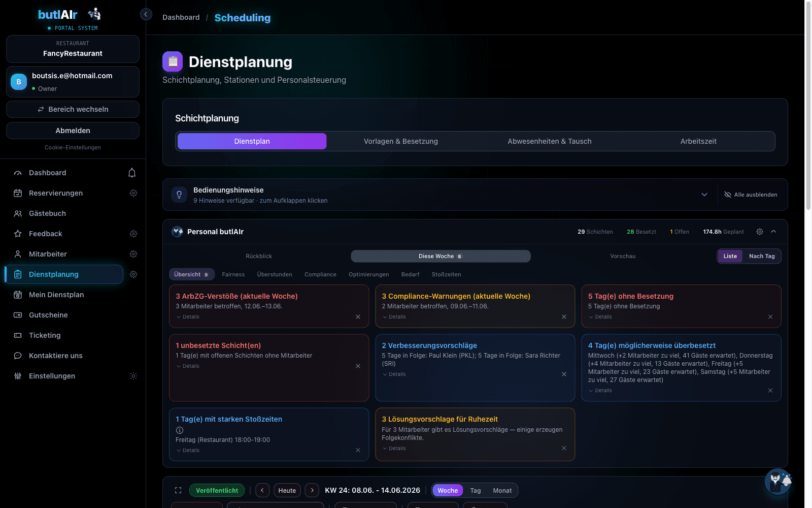Dismiss the möglicherweise überbesetzt card
This screenshot has width=812, height=508.
pyautogui.click(x=770, y=391)
